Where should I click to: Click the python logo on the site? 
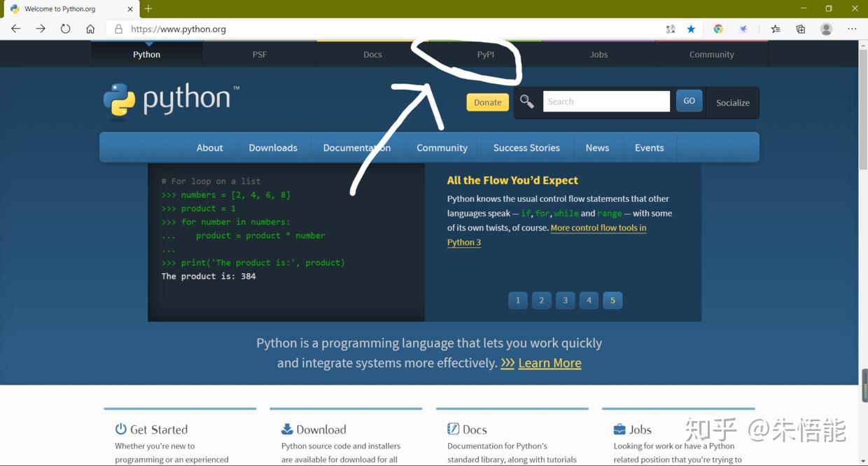(171, 102)
